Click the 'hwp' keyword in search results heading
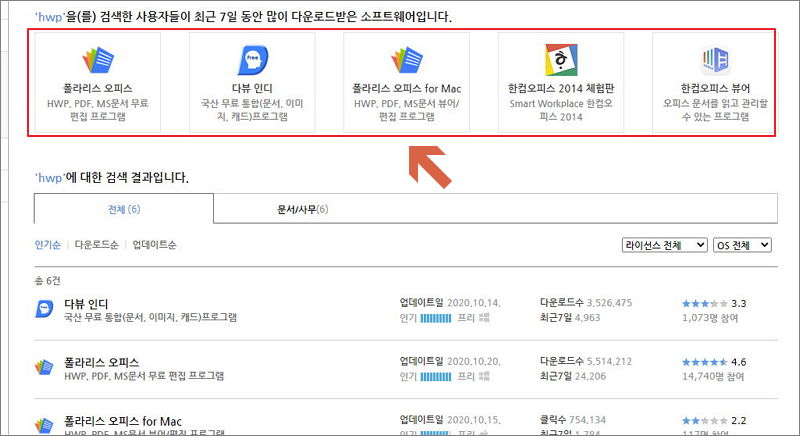The height and width of the screenshot is (436, 800). (x=50, y=177)
